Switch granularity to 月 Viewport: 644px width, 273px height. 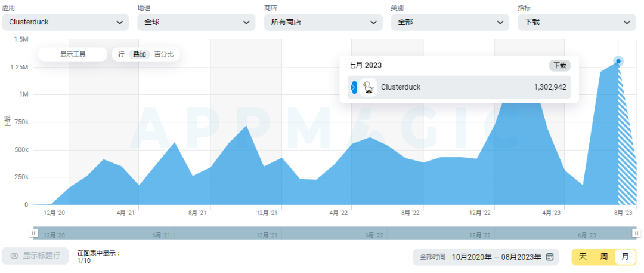tap(625, 257)
